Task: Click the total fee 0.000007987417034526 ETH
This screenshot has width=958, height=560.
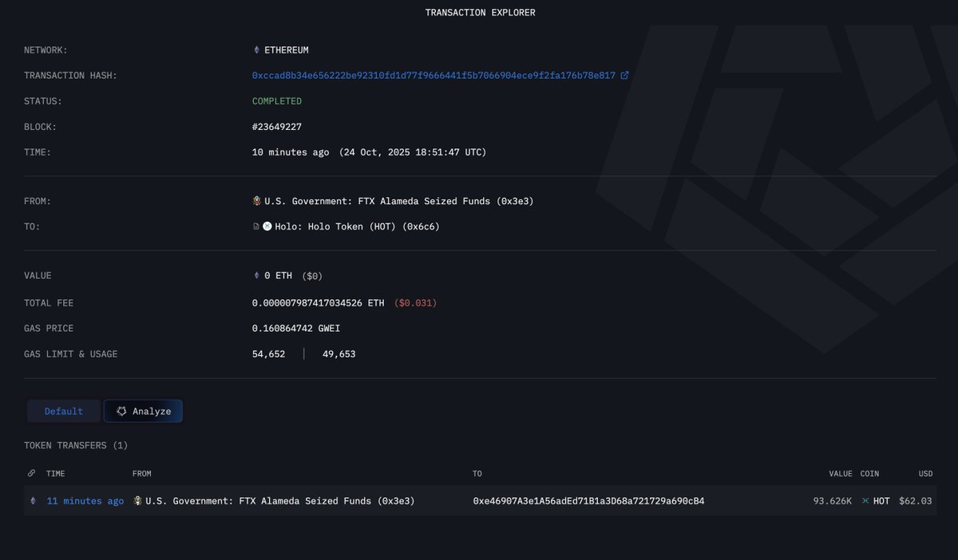Action: (x=319, y=303)
